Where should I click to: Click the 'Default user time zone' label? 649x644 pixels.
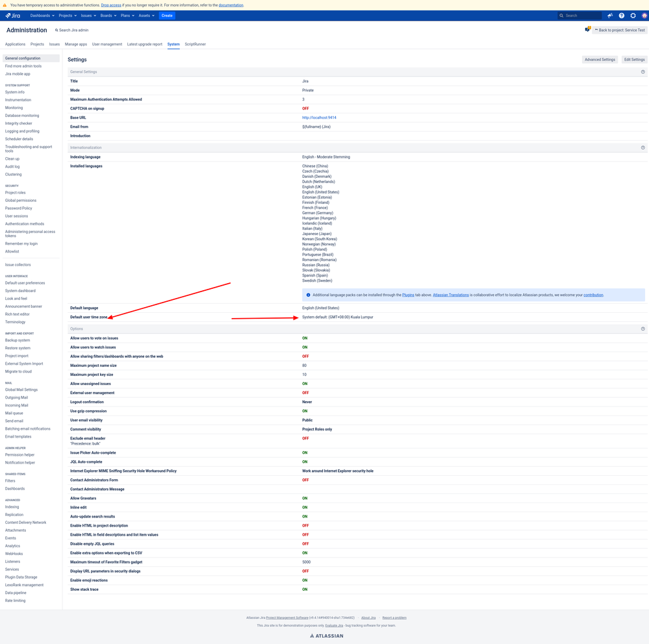88,317
